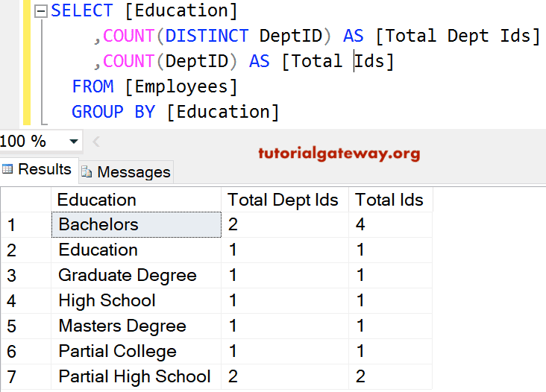Viewport: 546px width, 392px height.
Task: Click the horizontal scroll left arrow
Action: 96,141
